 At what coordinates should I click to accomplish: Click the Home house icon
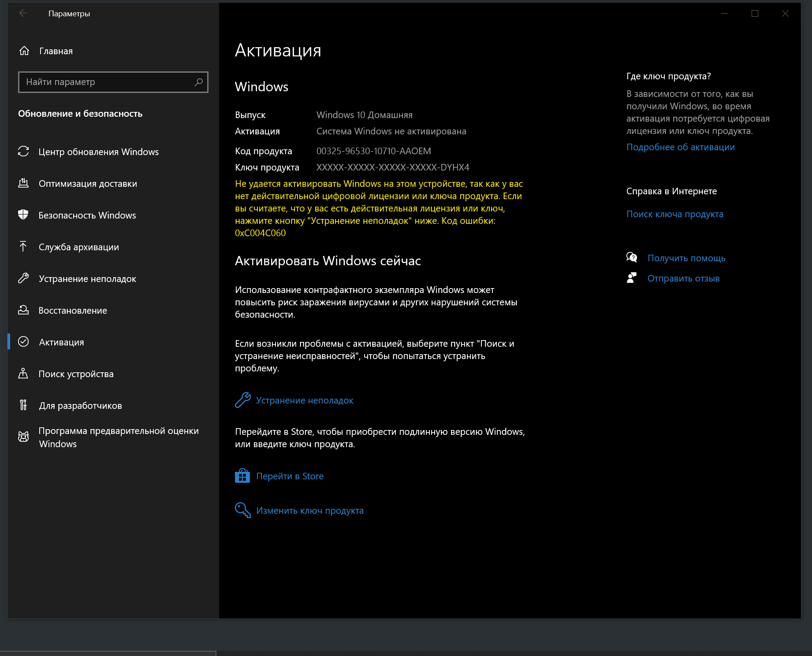coord(24,51)
